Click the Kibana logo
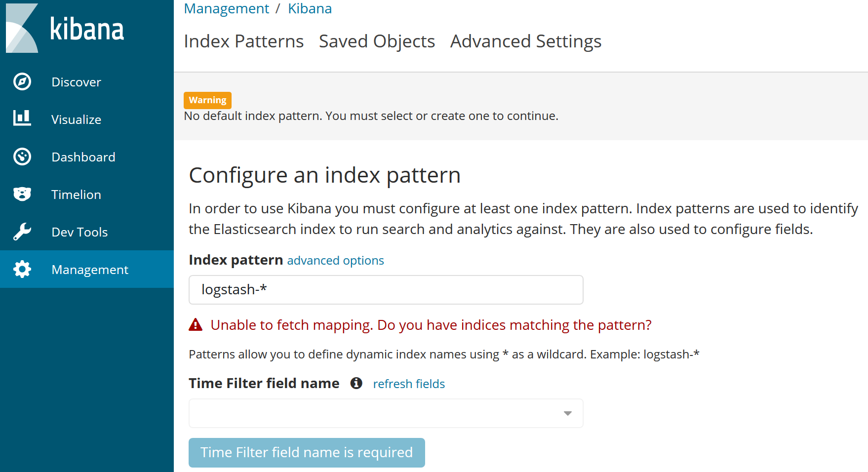868x472 pixels. click(22, 27)
